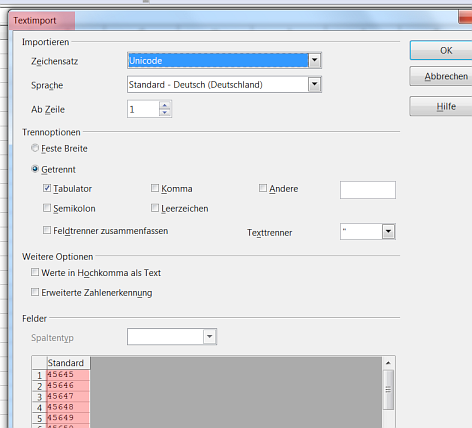Open the Texttrenner dropdown arrow
The height and width of the screenshot is (428, 472).
click(x=388, y=232)
